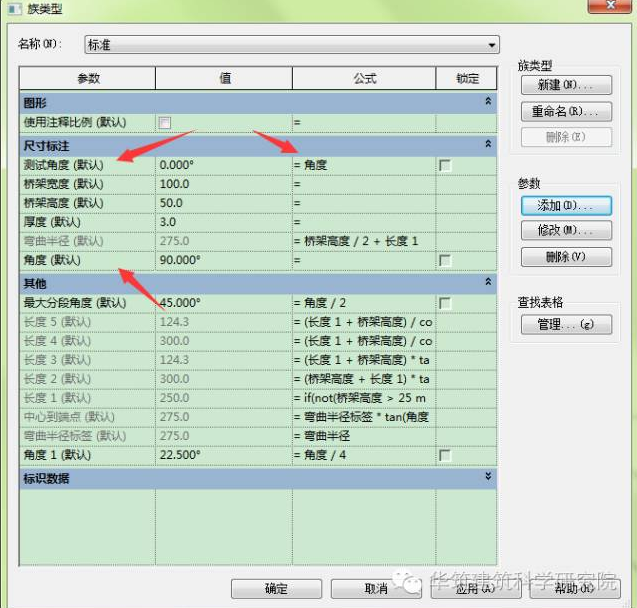The width and height of the screenshot is (637, 608).
Task: Click the 3.0 value of 厚度
Action: click(x=224, y=223)
